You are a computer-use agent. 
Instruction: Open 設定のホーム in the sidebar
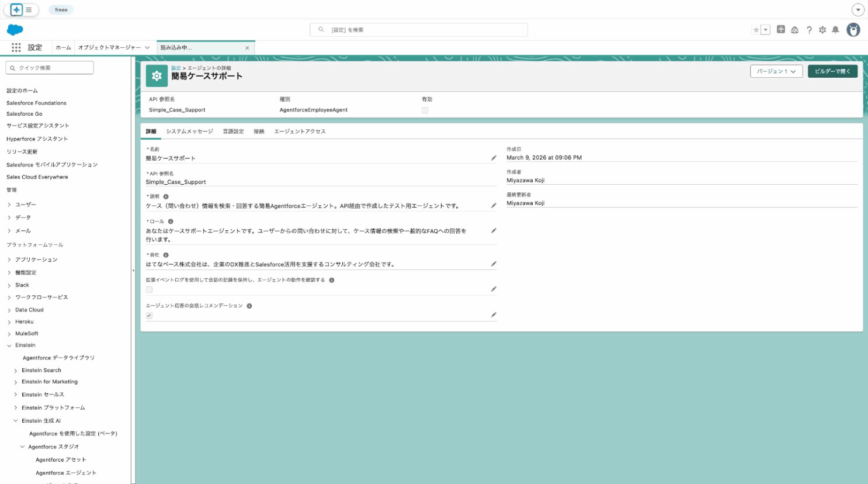tap(22, 90)
